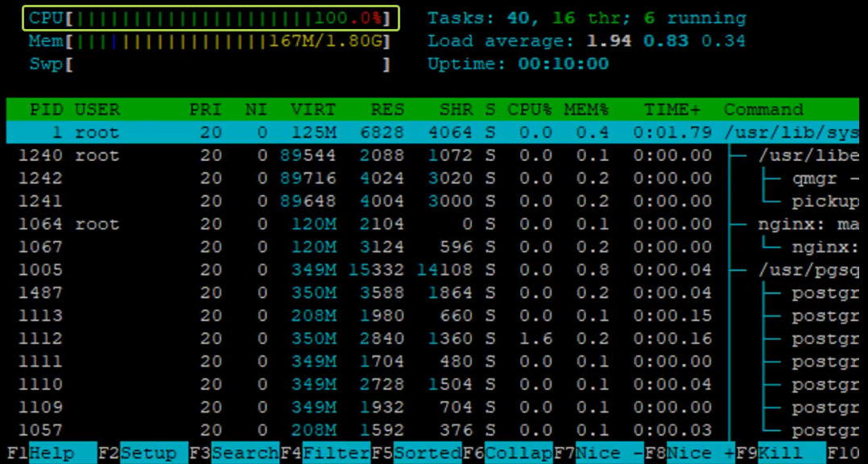Activate F3 Search in footer
The width and height of the screenshot is (868, 464).
point(234,454)
